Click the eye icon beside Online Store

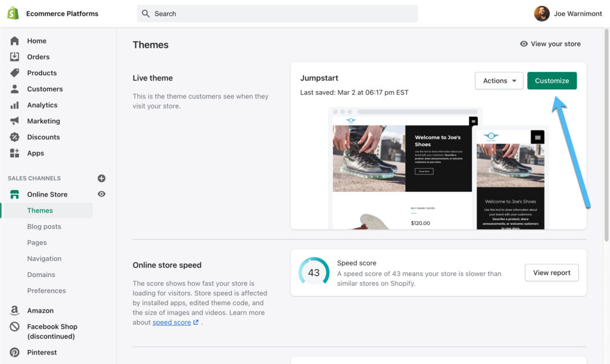(x=101, y=194)
